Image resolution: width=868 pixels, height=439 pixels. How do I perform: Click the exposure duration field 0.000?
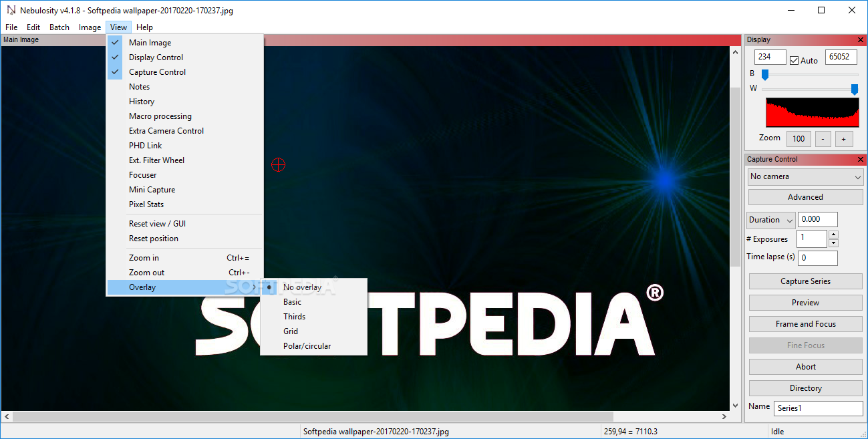818,219
